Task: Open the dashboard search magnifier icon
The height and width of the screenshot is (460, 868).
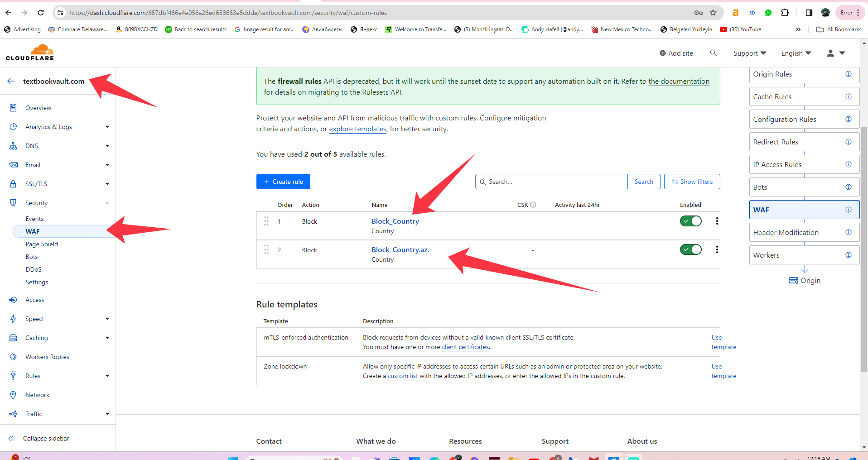Action: [x=713, y=53]
